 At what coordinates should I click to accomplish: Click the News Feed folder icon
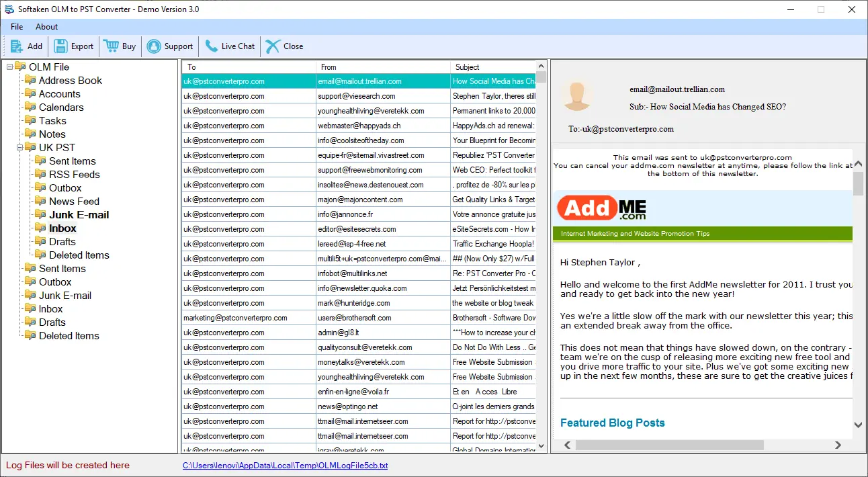(40, 201)
